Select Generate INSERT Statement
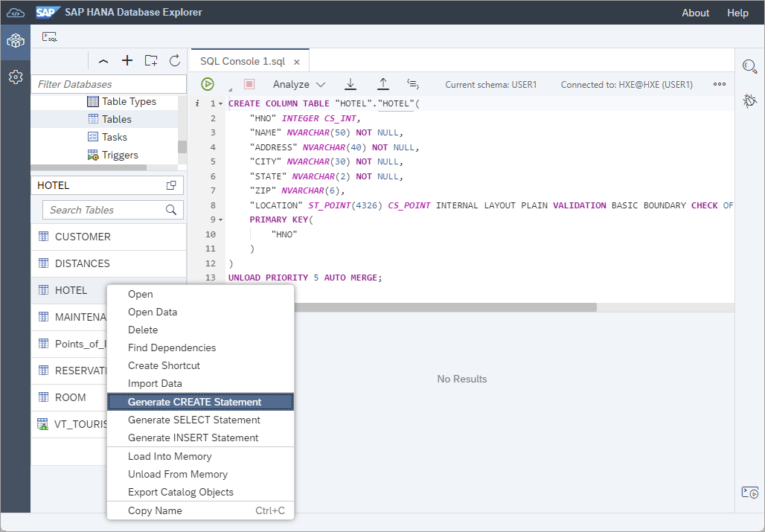 (x=200, y=438)
